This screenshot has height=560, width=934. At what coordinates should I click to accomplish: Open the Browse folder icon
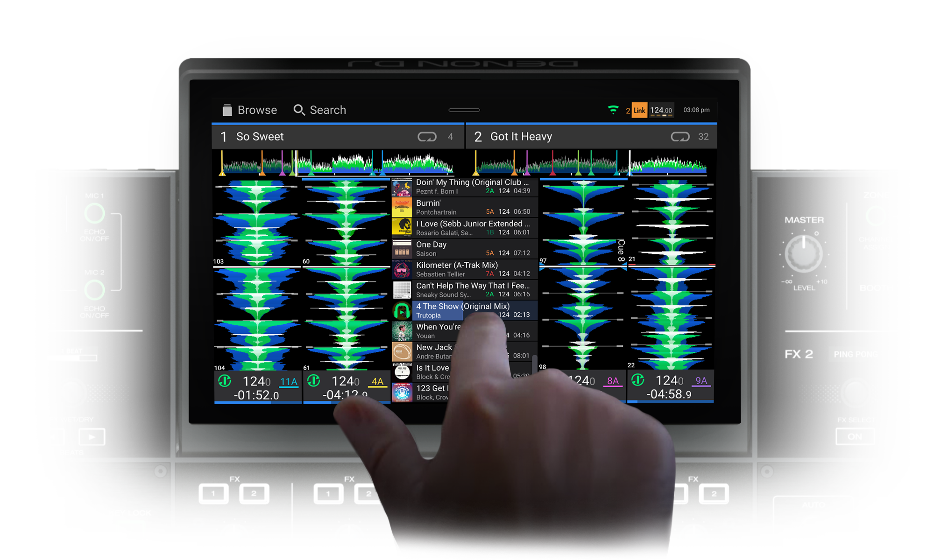227,110
